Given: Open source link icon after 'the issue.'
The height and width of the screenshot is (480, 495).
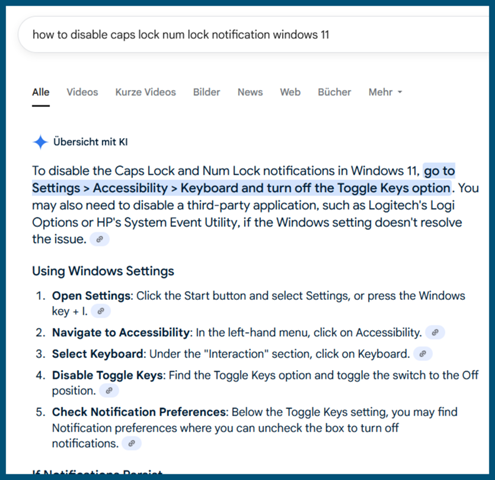Looking at the screenshot, I should (x=100, y=239).
